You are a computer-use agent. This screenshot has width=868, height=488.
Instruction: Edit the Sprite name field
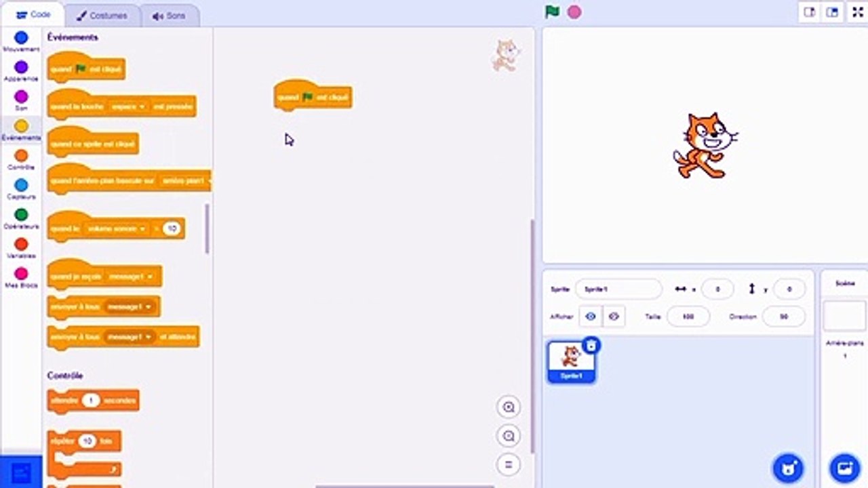618,289
